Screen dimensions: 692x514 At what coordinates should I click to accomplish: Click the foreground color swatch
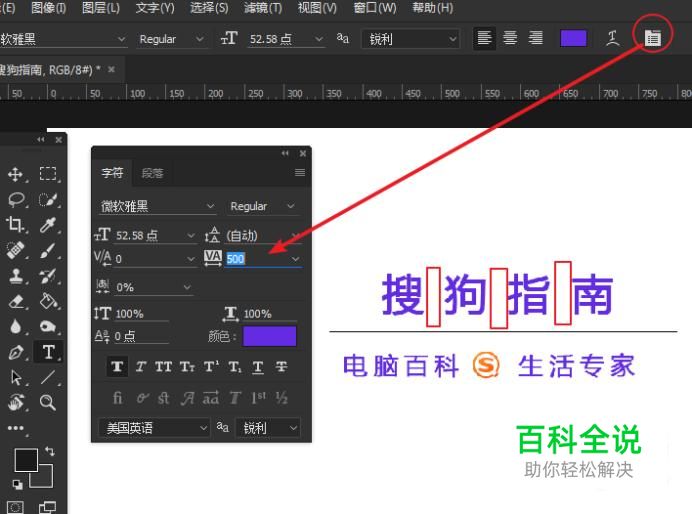pyautogui.click(x=26, y=460)
